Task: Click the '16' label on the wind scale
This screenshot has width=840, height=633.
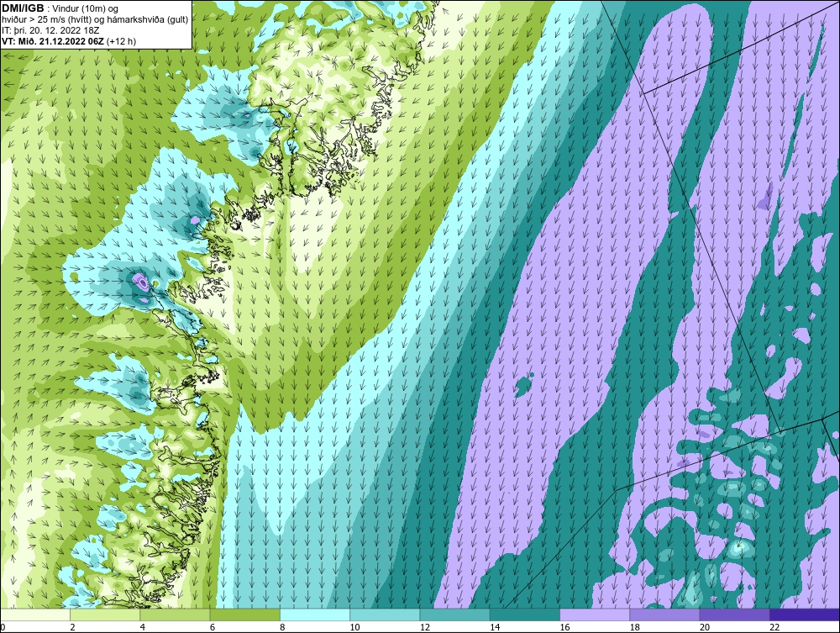Action: 564,628
